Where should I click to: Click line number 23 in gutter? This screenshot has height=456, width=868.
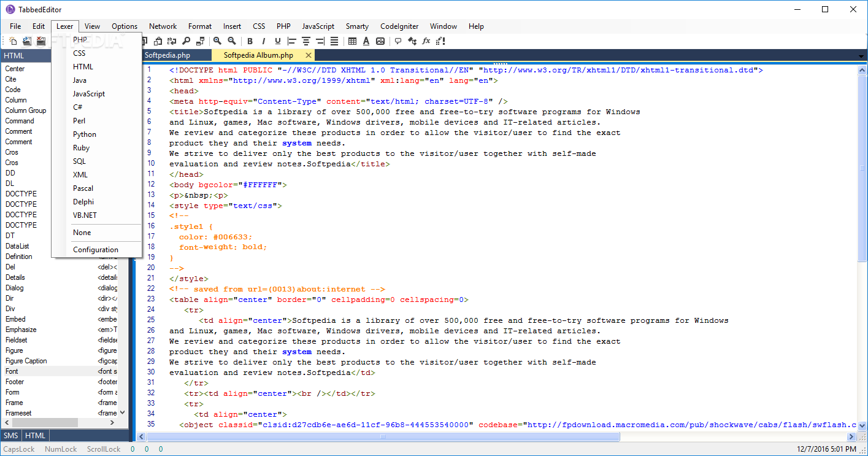pyautogui.click(x=151, y=299)
